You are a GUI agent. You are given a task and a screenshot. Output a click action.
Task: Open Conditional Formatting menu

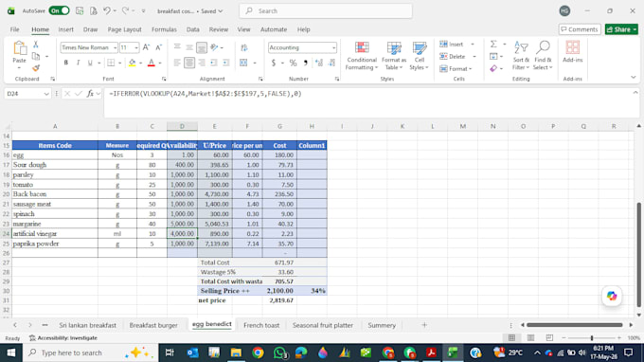coord(362,56)
